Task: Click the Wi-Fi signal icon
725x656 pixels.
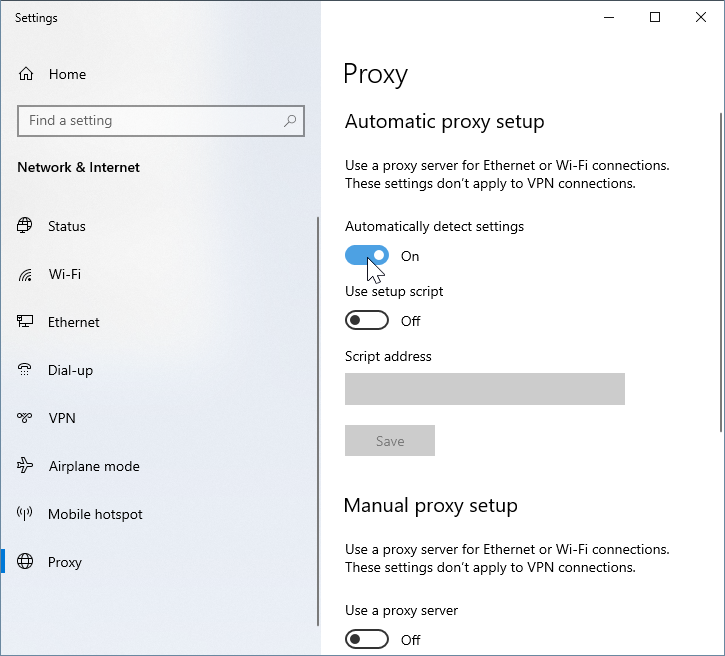Action: pyautogui.click(x=25, y=275)
